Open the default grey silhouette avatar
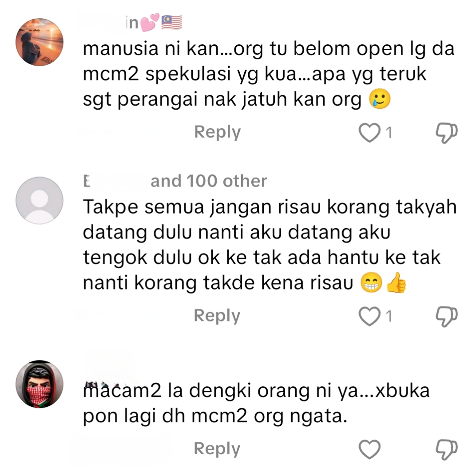 click(x=40, y=200)
